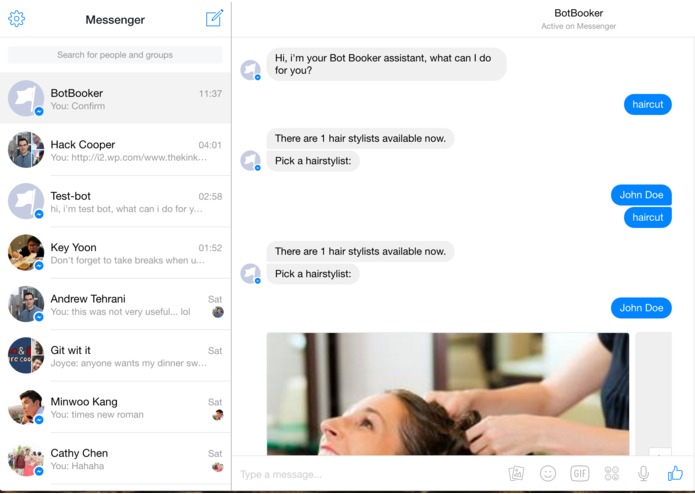Open the emoji picker
695x494 pixels.
(548, 474)
